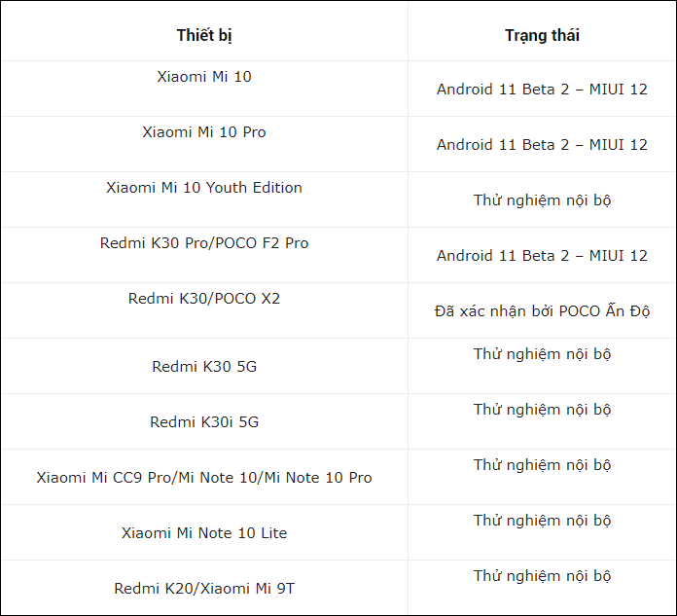The image size is (677, 616).
Task: Select the status for Mi Note 10 Lite
Action: click(542, 520)
